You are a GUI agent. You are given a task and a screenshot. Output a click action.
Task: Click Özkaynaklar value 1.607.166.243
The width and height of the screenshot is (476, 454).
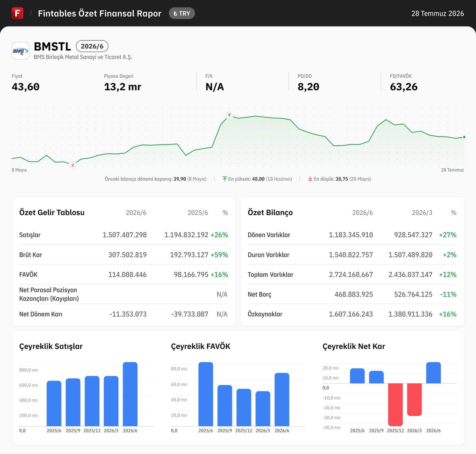click(351, 314)
